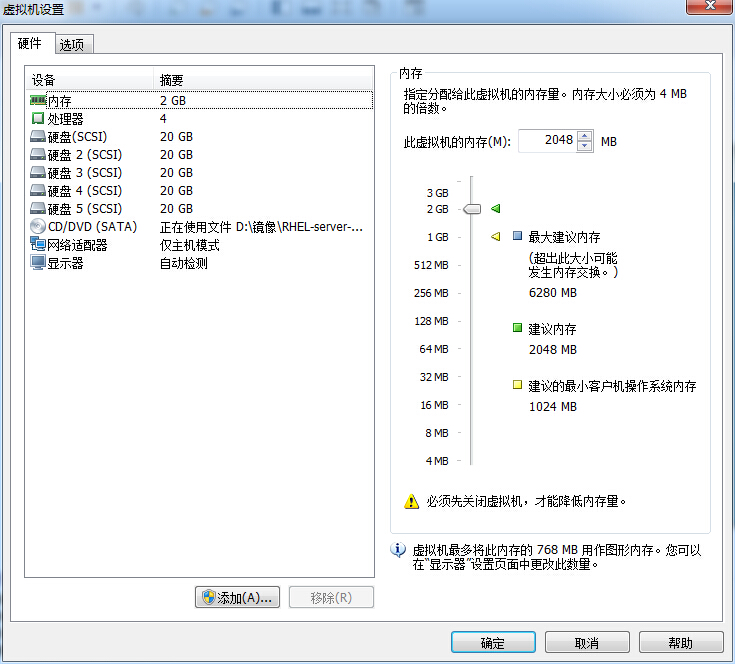Viewport: 735px width, 664px height.
Task: Click the memory slider thumb at 2 GB
Action: pyautogui.click(x=472, y=209)
